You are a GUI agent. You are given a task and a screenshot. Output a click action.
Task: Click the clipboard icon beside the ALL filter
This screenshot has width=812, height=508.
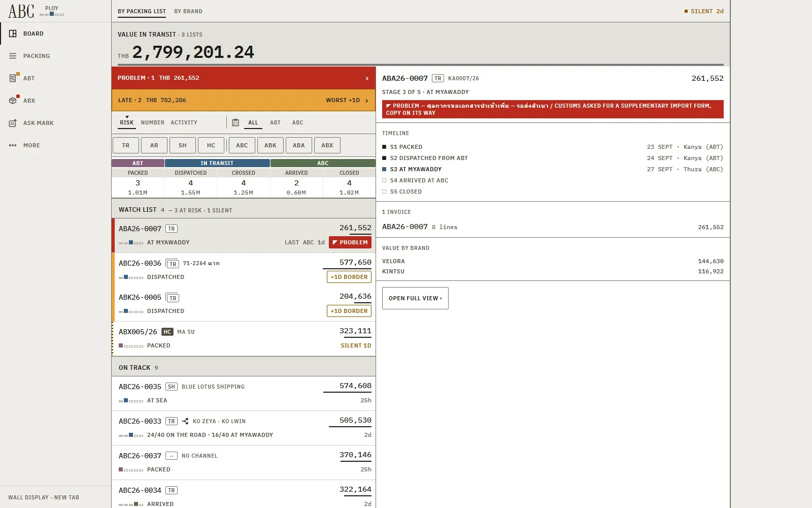coord(235,122)
